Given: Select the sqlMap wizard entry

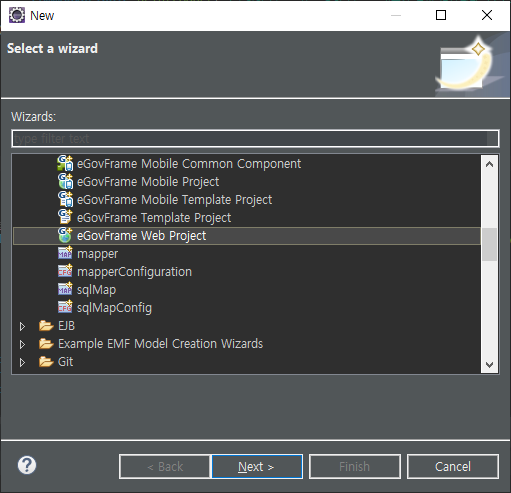Looking at the screenshot, I should [x=96, y=290].
